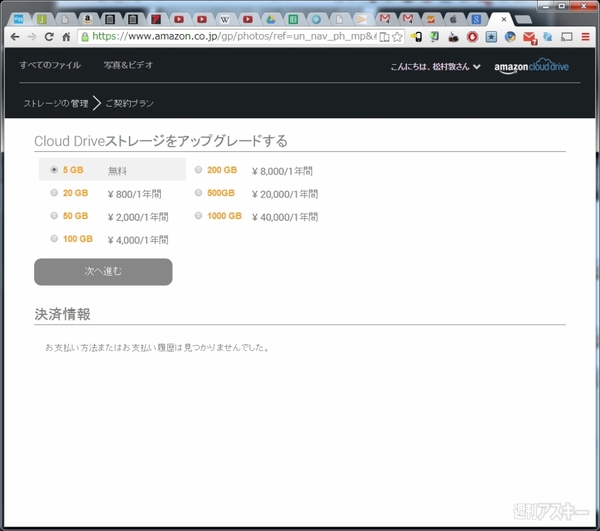Open a new browser tab
The height and width of the screenshot is (531, 600).
(x=523, y=20)
